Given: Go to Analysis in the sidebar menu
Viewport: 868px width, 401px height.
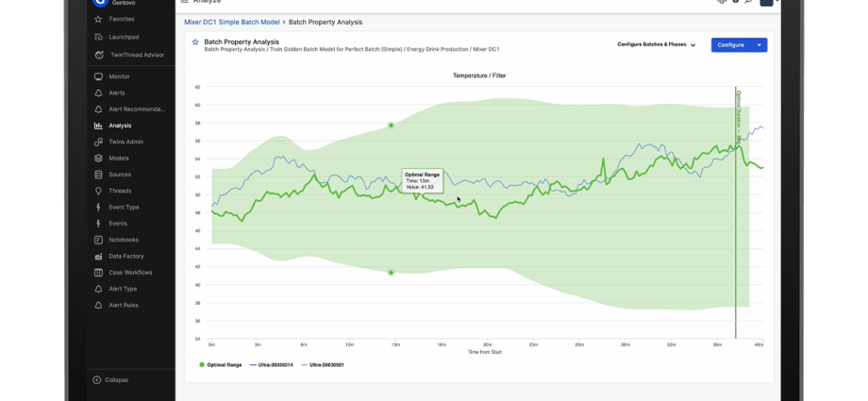Looking at the screenshot, I should pyautogui.click(x=120, y=125).
